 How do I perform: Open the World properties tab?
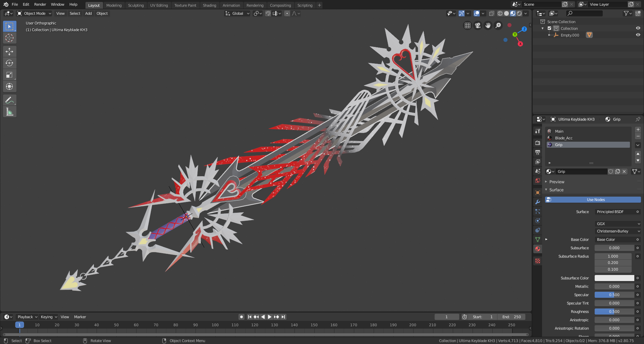[x=538, y=181]
